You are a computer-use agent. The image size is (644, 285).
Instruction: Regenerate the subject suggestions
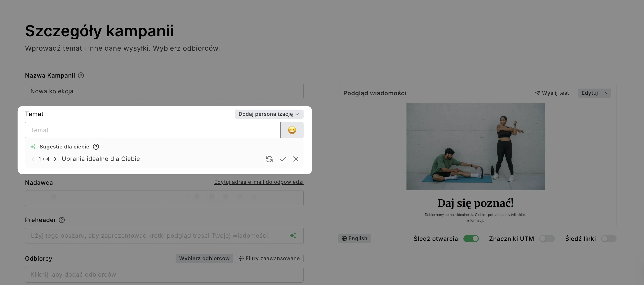click(x=269, y=159)
